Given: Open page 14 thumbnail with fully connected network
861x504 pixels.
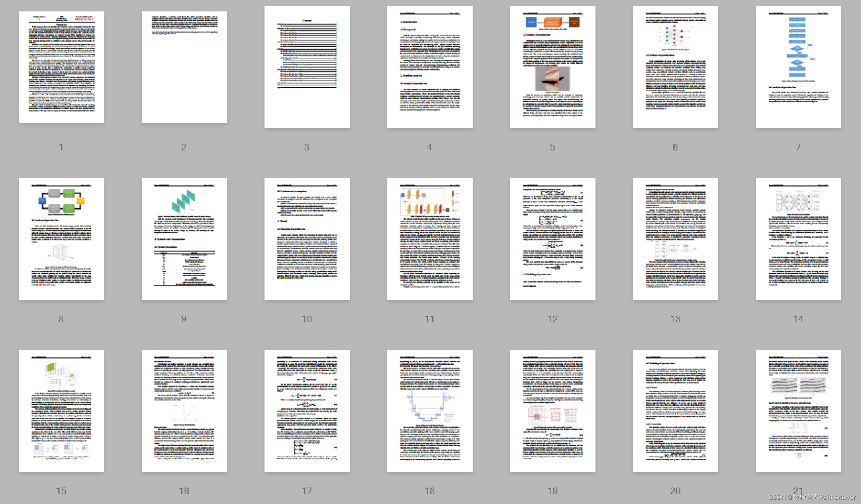Looking at the screenshot, I should coord(798,239).
